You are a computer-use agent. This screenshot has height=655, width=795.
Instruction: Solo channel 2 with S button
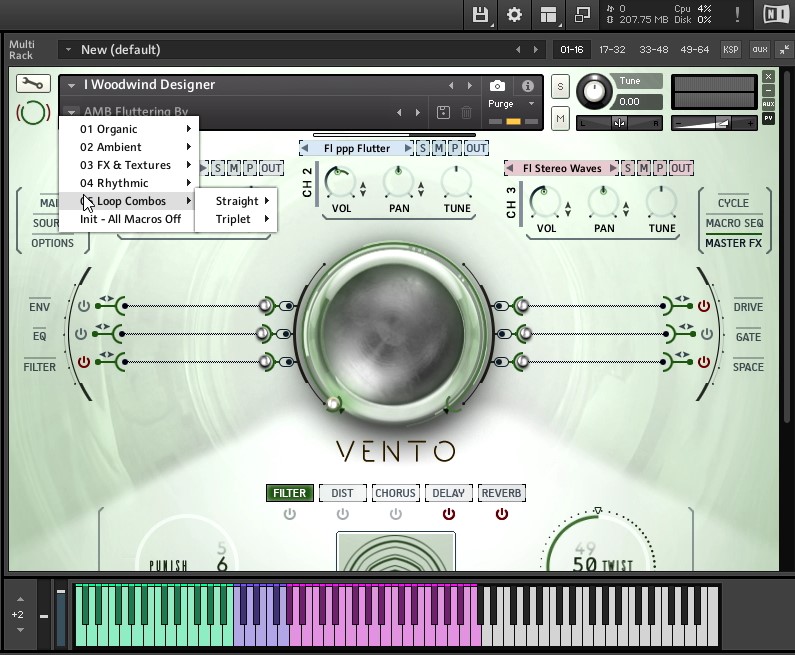pos(422,148)
